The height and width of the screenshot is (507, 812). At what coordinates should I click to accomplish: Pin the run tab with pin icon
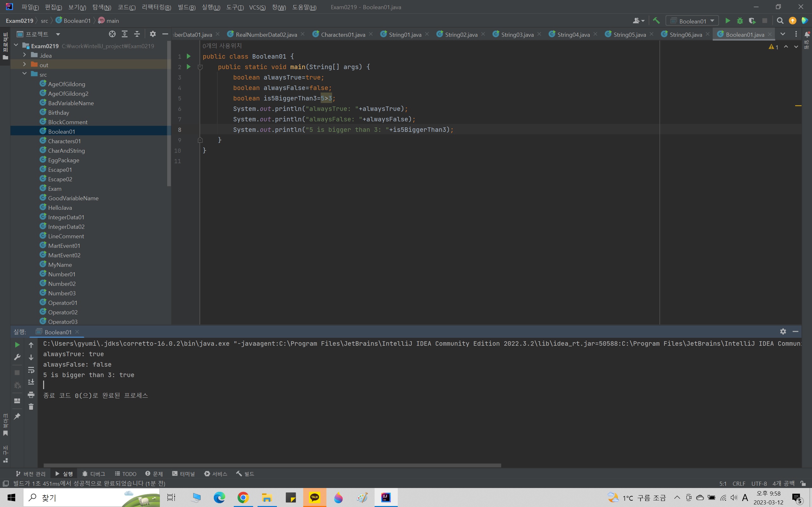tap(17, 416)
